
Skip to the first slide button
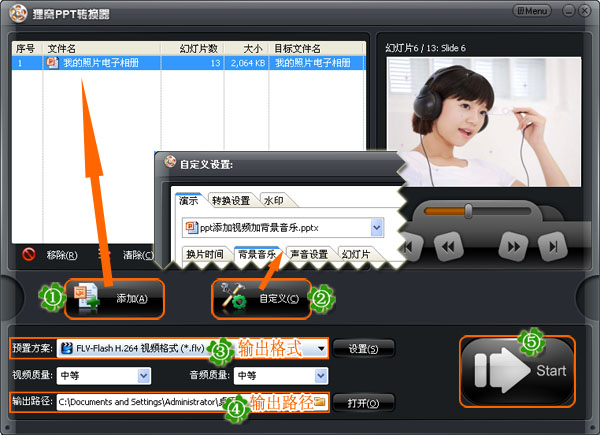pos(410,247)
